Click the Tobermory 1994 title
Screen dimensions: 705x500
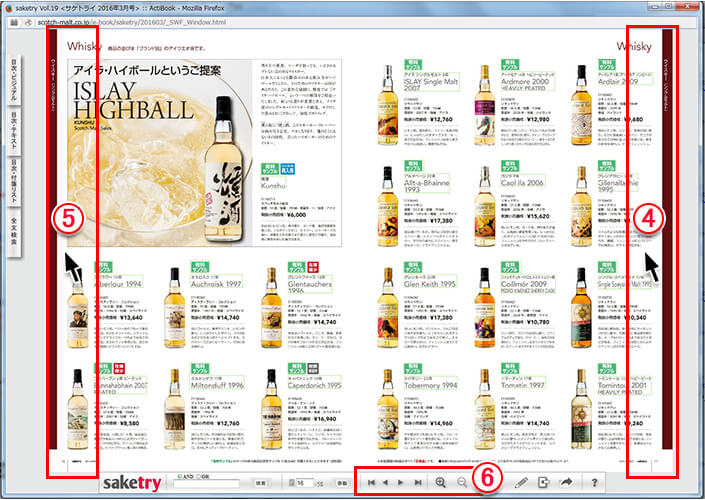click(x=430, y=386)
